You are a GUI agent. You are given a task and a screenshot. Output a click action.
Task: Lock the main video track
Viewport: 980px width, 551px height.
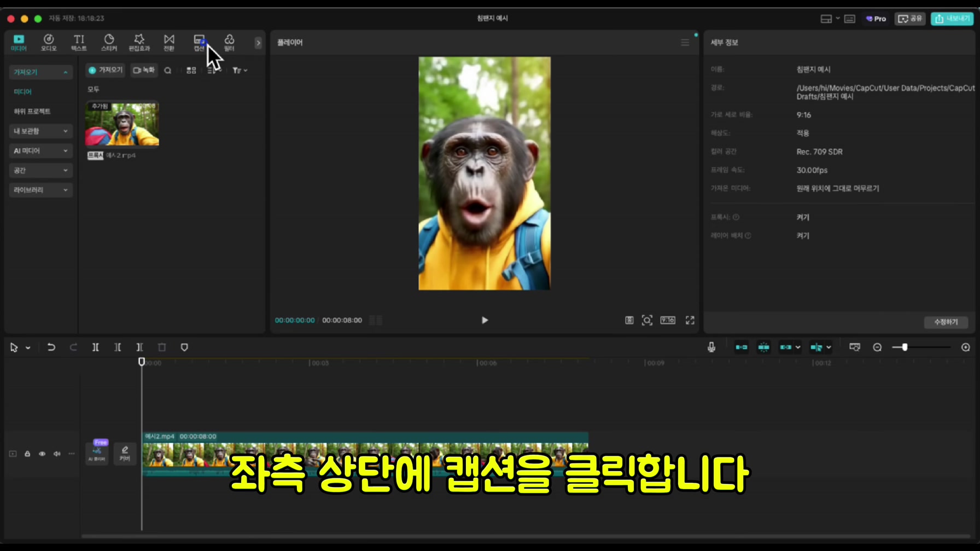point(27,454)
